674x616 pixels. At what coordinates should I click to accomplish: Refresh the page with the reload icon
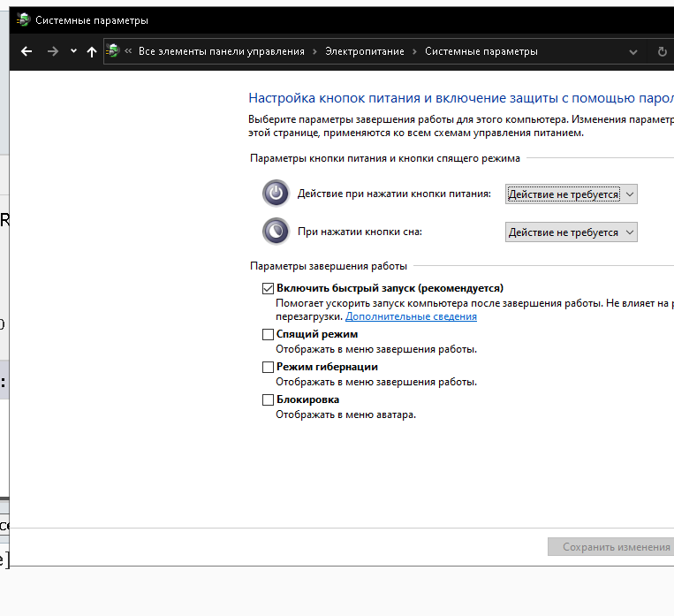coord(662,52)
